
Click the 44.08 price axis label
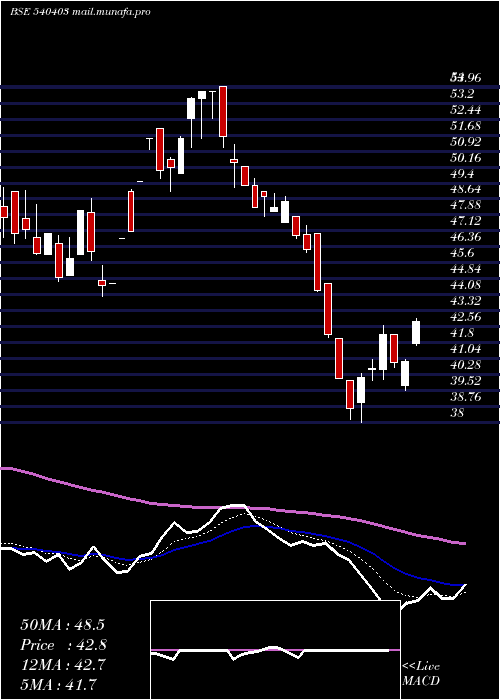pyautogui.click(x=465, y=285)
